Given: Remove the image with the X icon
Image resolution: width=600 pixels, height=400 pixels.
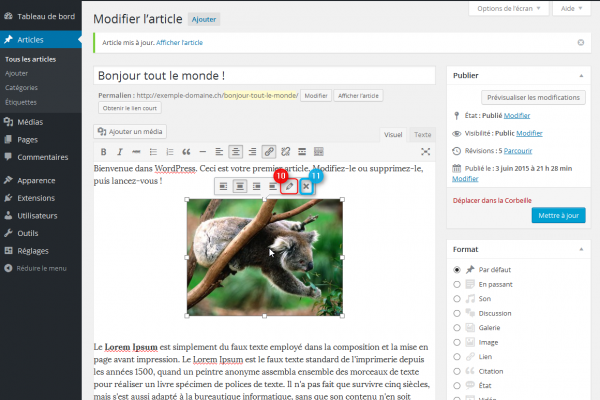Looking at the screenshot, I should [306, 186].
